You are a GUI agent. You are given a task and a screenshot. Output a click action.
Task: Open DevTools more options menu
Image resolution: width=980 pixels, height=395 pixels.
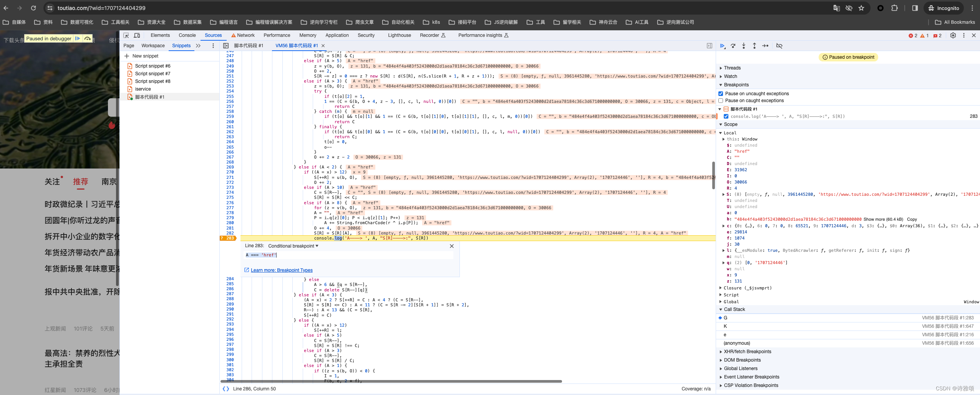coord(963,35)
